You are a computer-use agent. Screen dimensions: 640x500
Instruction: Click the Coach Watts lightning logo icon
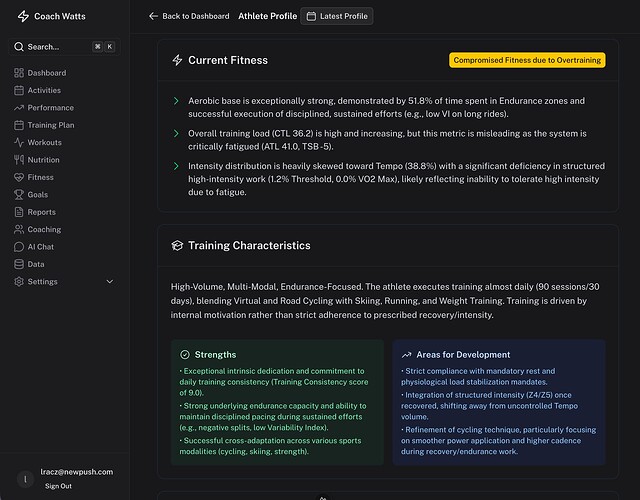[23, 16]
